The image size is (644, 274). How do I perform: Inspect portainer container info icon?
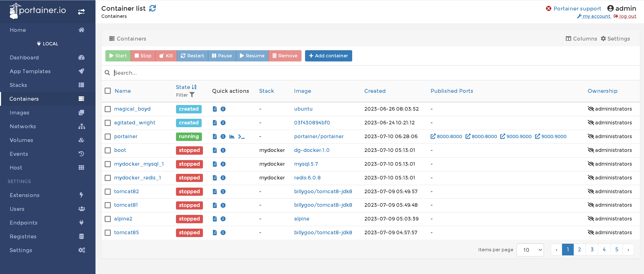click(223, 136)
